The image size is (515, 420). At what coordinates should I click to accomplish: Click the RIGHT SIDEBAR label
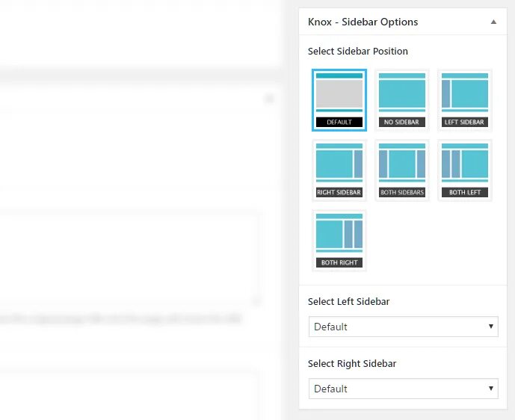[339, 192]
